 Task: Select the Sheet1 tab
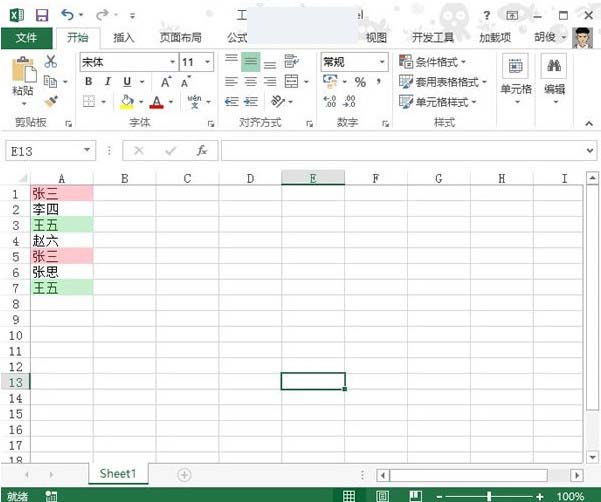tap(118, 474)
